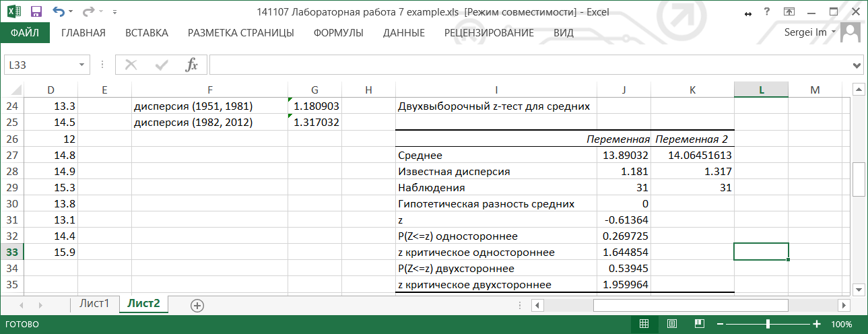Click the zoom slider handle
Screen dimensions: 868x334
[768, 325]
